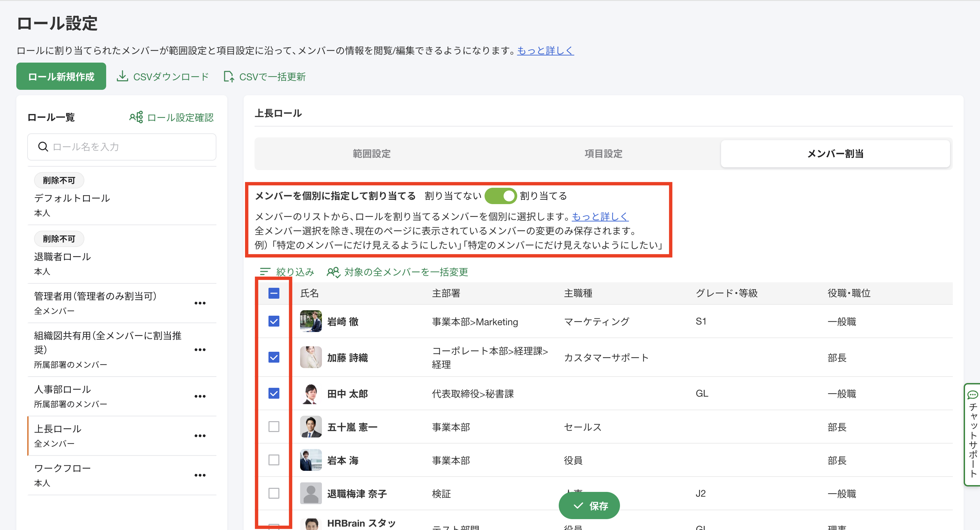Click the CSVで一括更新 file upload icon
The width and height of the screenshot is (980, 530).
(x=229, y=77)
